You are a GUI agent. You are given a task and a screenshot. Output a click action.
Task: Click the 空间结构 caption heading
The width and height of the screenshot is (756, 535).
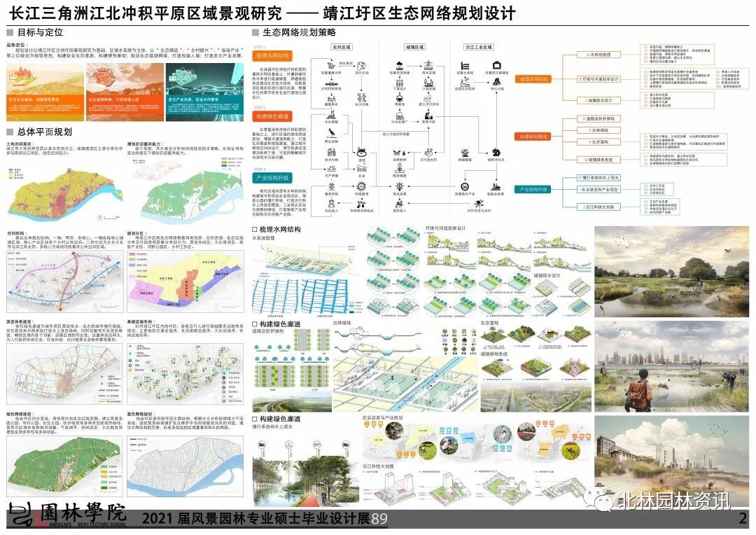pyautogui.click(x=16, y=233)
